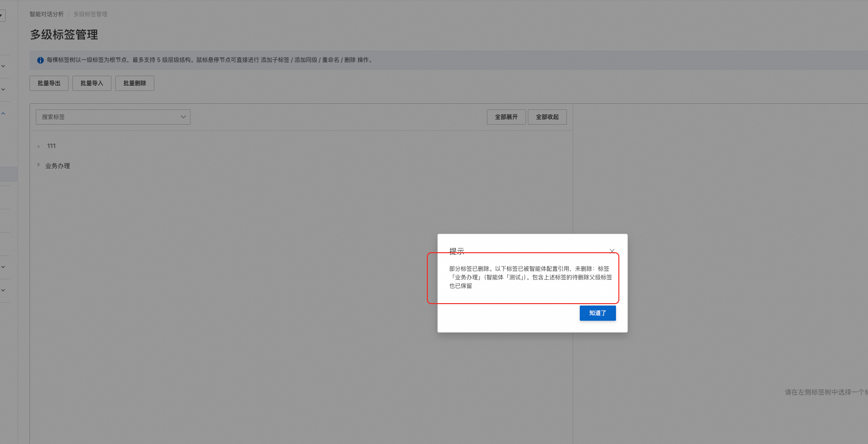Collapse the sidebar section with the up chevron
Image resolution: width=868 pixels, height=444 pixels.
coord(3,113)
